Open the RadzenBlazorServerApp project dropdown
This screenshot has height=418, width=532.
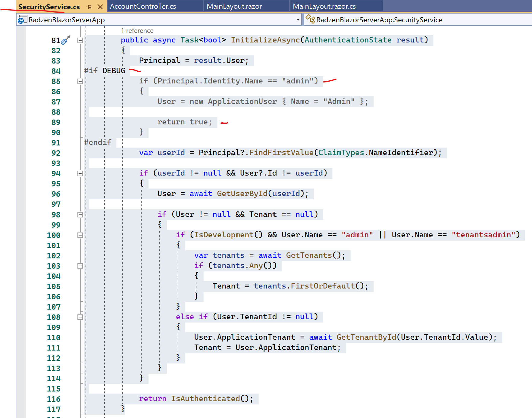point(298,20)
